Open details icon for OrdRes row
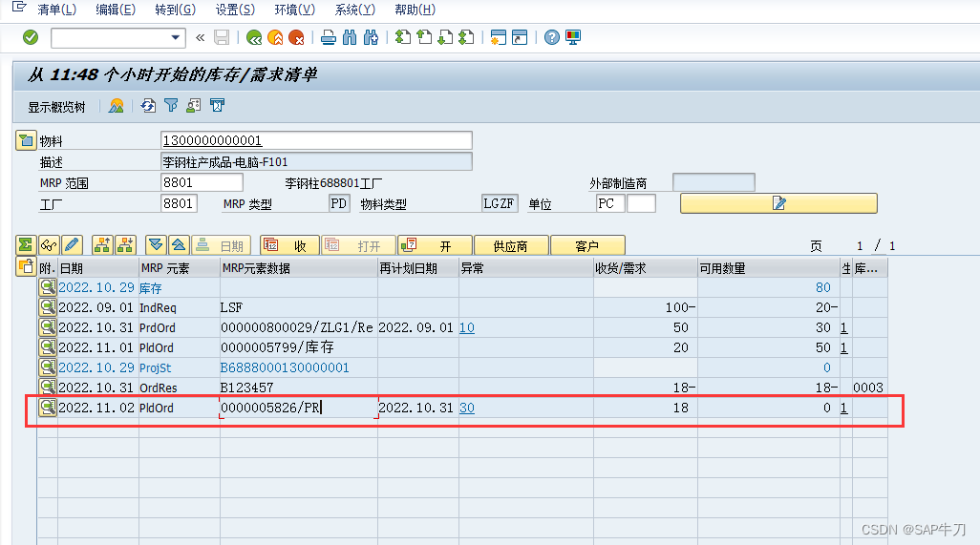The width and height of the screenshot is (980, 545). [48, 388]
